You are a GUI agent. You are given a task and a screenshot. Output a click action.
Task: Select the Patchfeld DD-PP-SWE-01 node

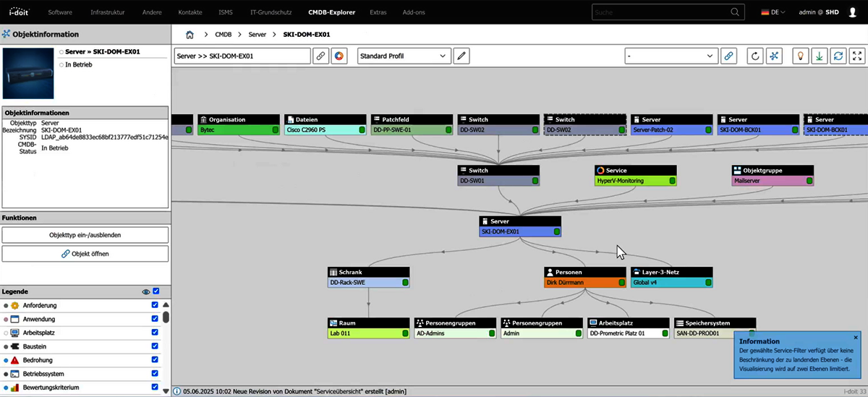tap(412, 124)
